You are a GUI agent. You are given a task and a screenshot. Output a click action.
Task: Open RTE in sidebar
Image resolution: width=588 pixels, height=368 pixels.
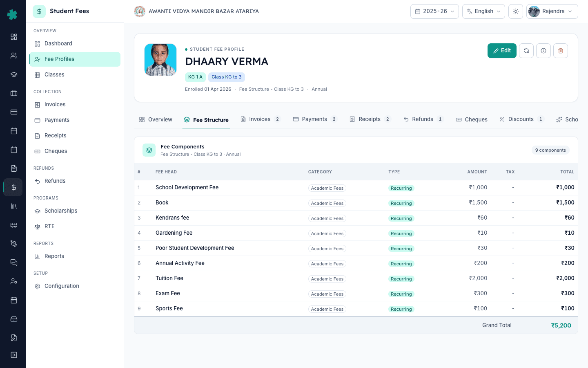coord(75,227)
